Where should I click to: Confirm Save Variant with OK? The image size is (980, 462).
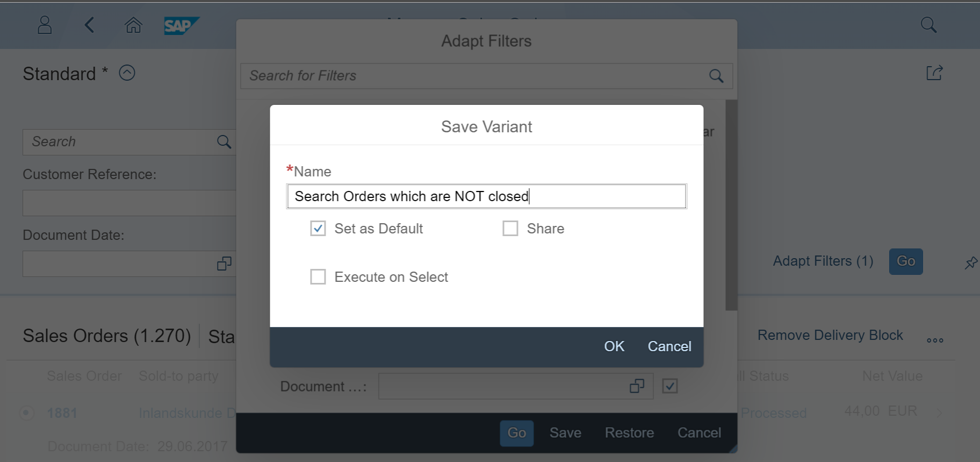pyautogui.click(x=614, y=346)
